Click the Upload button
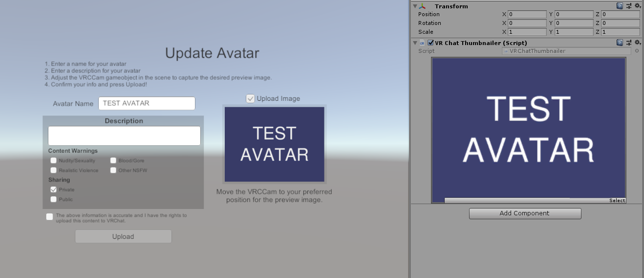The image size is (644, 278). 123,236
